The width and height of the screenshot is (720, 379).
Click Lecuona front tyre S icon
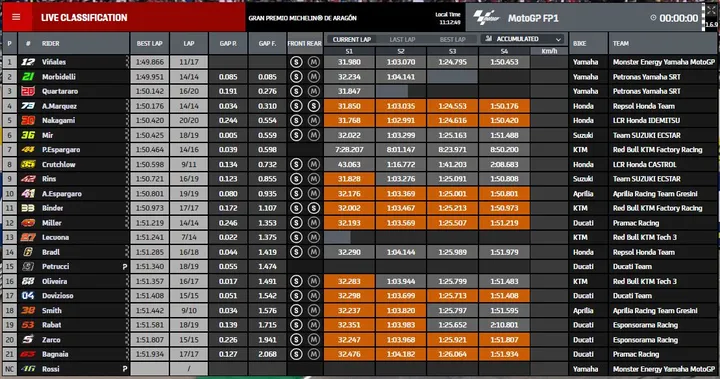pos(296,238)
